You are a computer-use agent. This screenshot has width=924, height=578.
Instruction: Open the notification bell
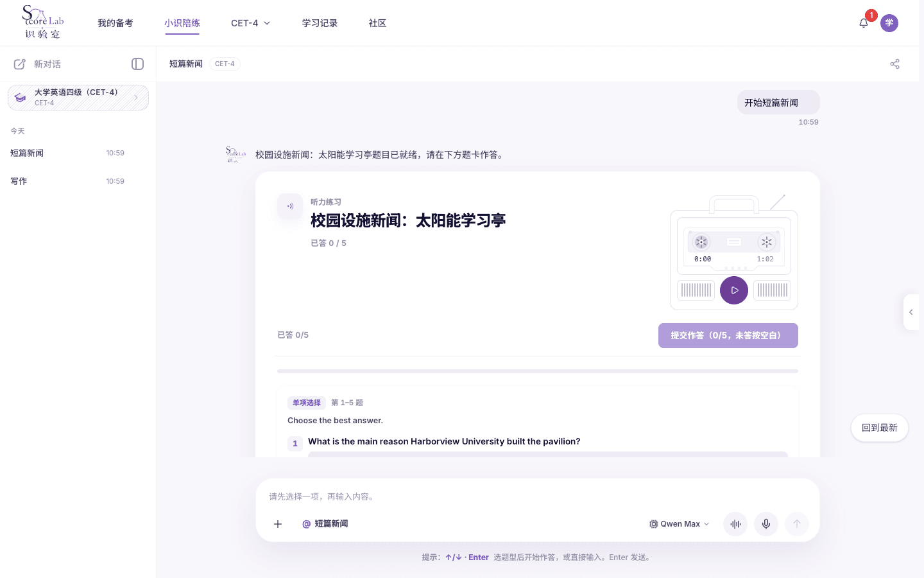[x=864, y=23]
